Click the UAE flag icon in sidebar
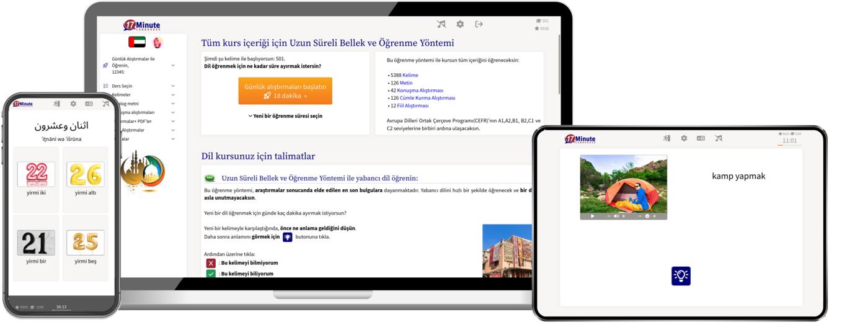Screen dimensions: 868x330 (137, 42)
